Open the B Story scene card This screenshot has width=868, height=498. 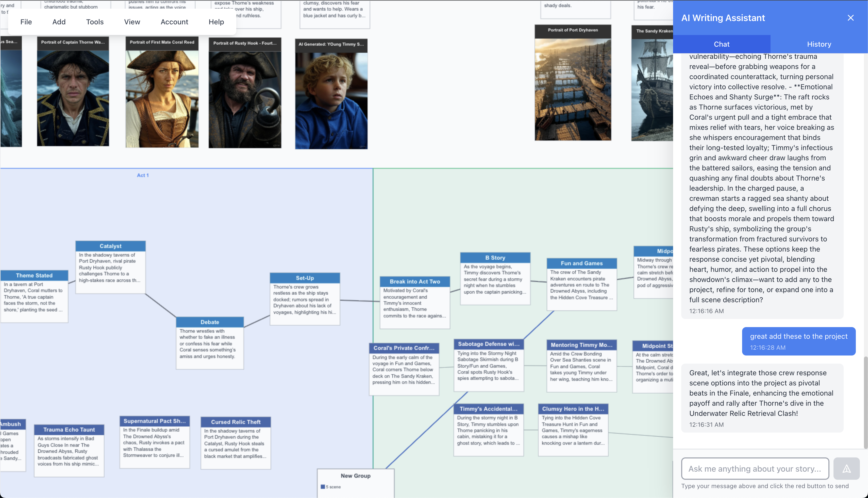click(495, 277)
